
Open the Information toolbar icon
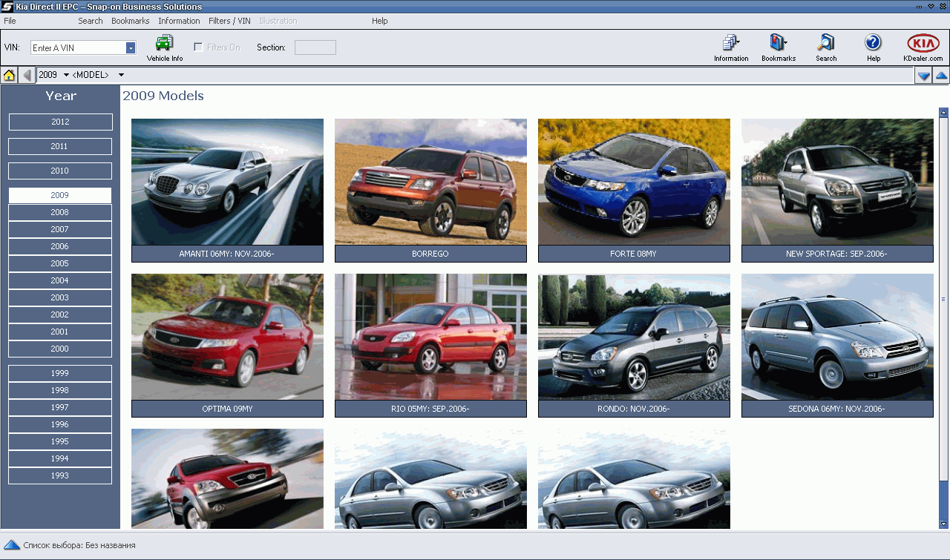pos(731,47)
